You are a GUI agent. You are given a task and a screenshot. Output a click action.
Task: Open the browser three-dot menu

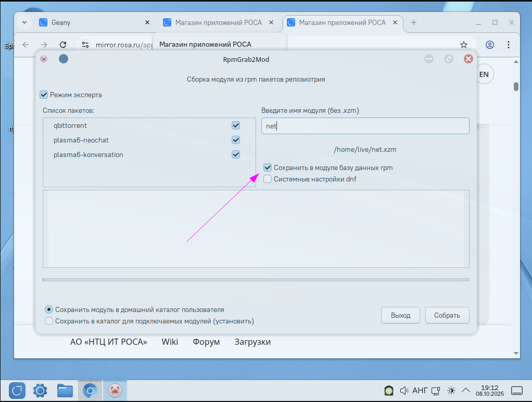coord(508,45)
